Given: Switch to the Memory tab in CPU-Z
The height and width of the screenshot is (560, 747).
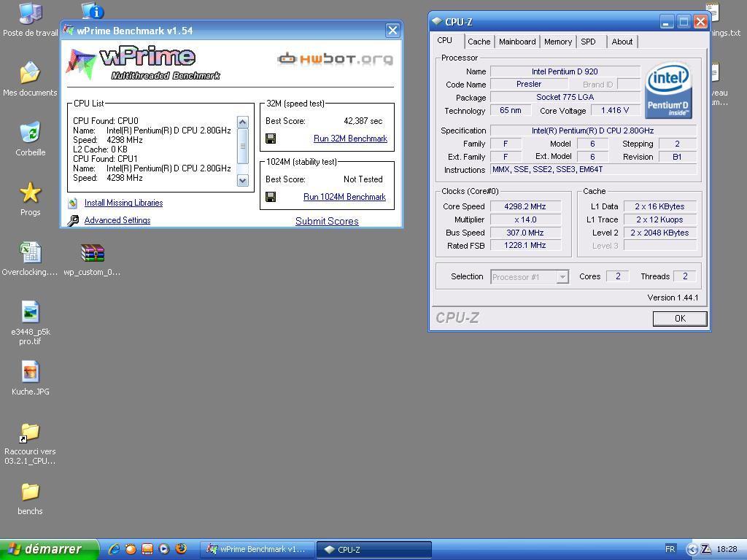Looking at the screenshot, I should (558, 42).
